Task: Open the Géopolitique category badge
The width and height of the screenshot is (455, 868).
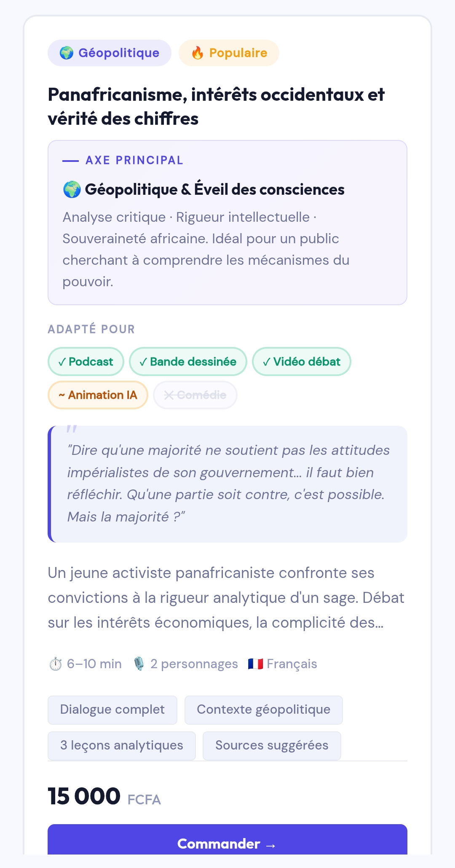Action: tap(110, 53)
